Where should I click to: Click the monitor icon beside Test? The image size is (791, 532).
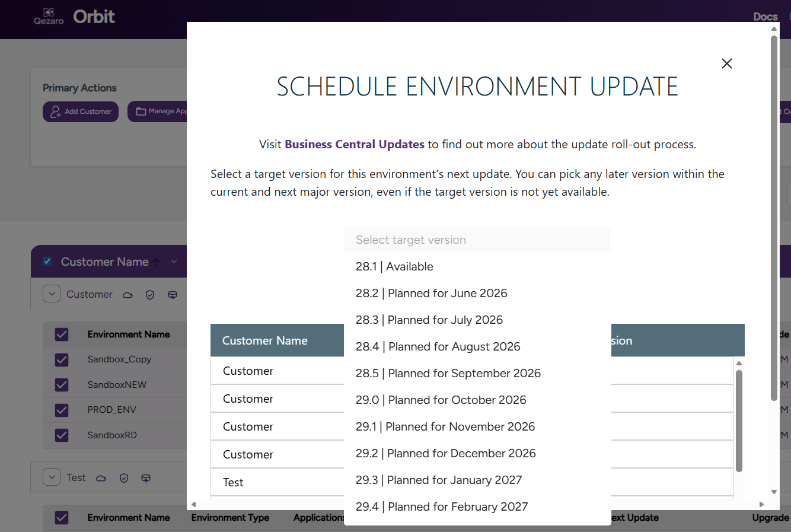pos(146,478)
